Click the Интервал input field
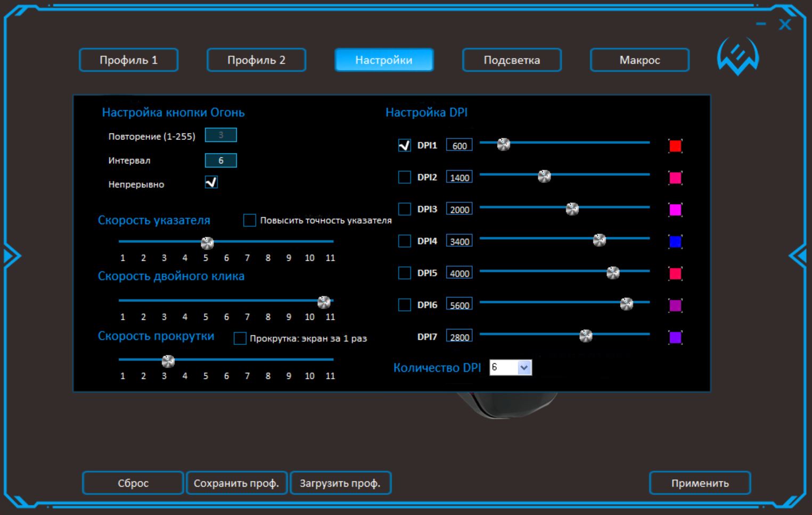Viewport: 812px width, 515px height. [221, 161]
